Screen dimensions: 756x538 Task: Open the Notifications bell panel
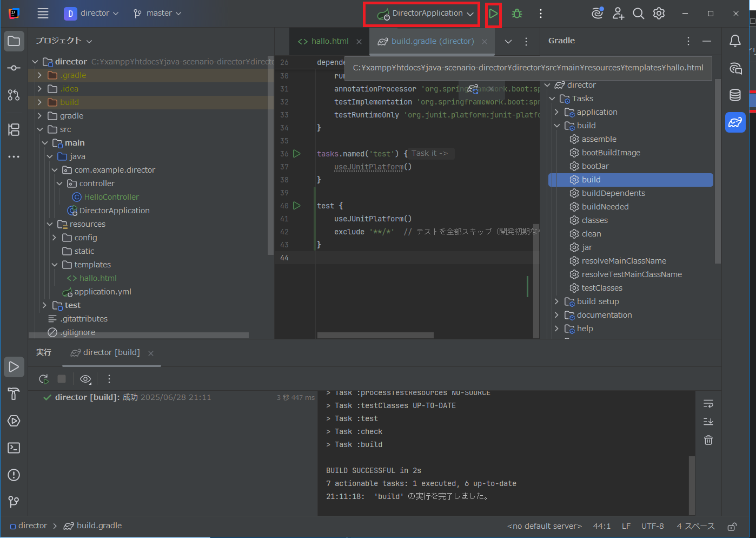734,41
